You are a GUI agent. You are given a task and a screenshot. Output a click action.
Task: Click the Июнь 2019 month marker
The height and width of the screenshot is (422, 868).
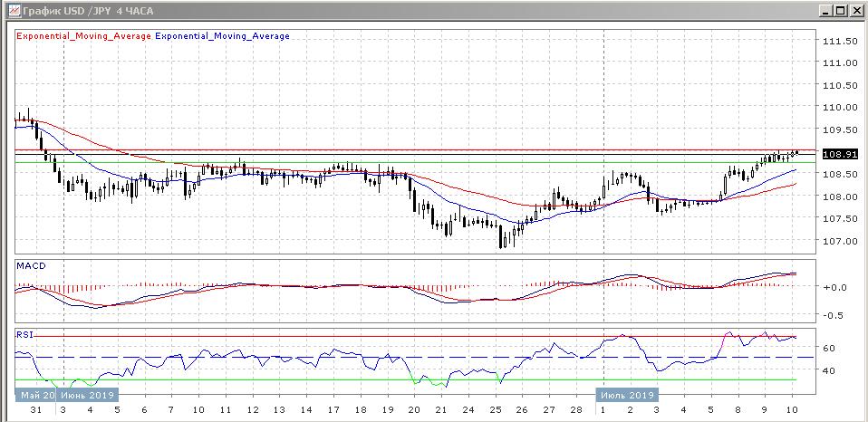coord(89,396)
